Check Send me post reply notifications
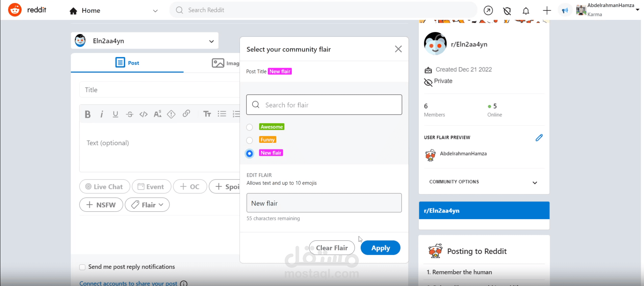Screen dimensions: 644x286 coord(82,267)
